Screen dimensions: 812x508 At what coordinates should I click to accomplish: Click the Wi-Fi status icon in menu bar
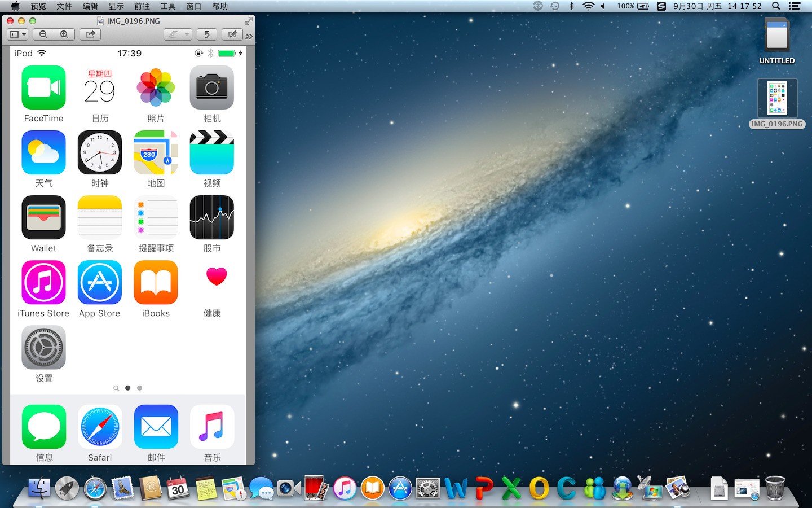pyautogui.click(x=588, y=6)
